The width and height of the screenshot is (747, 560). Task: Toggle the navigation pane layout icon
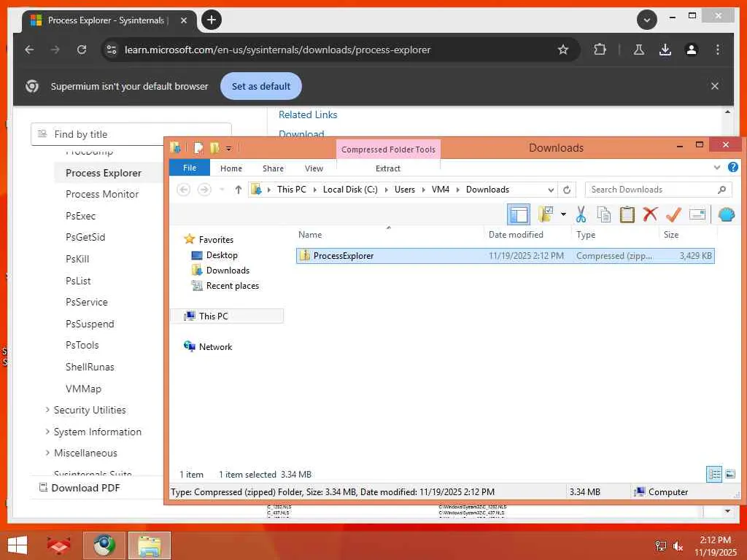[x=519, y=214]
